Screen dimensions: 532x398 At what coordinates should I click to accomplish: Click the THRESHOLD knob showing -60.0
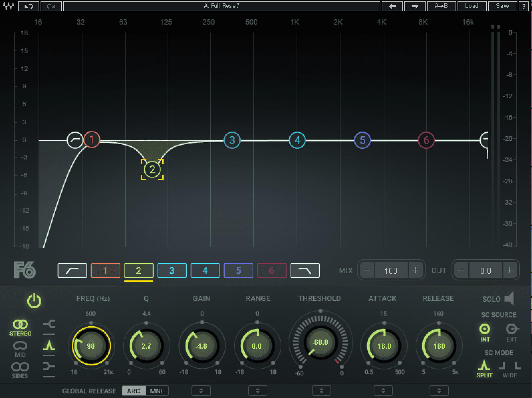[x=320, y=342]
